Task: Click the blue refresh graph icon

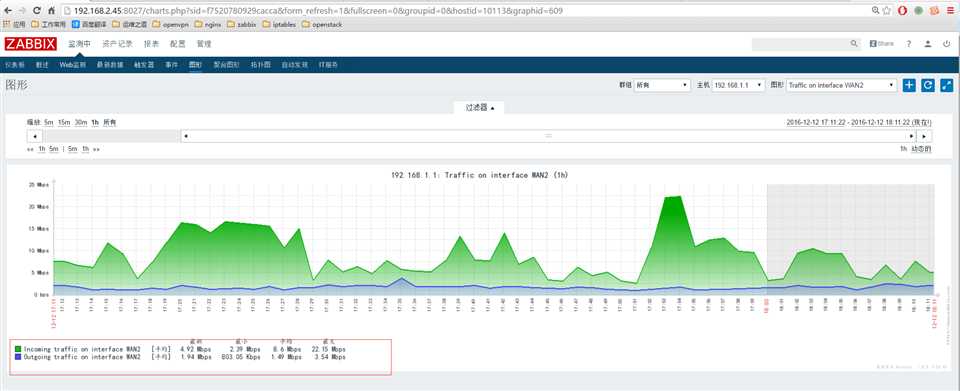Action: (x=928, y=86)
